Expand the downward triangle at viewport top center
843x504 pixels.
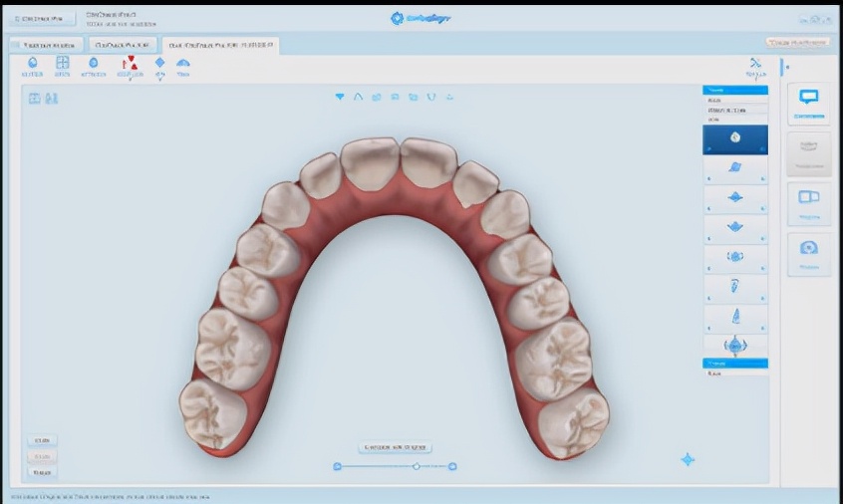[x=340, y=97]
